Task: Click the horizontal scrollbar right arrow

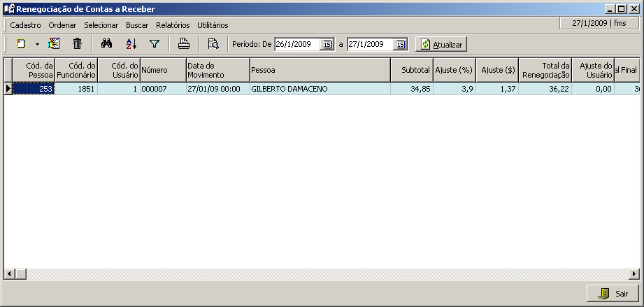Action: (x=634, y=273)
